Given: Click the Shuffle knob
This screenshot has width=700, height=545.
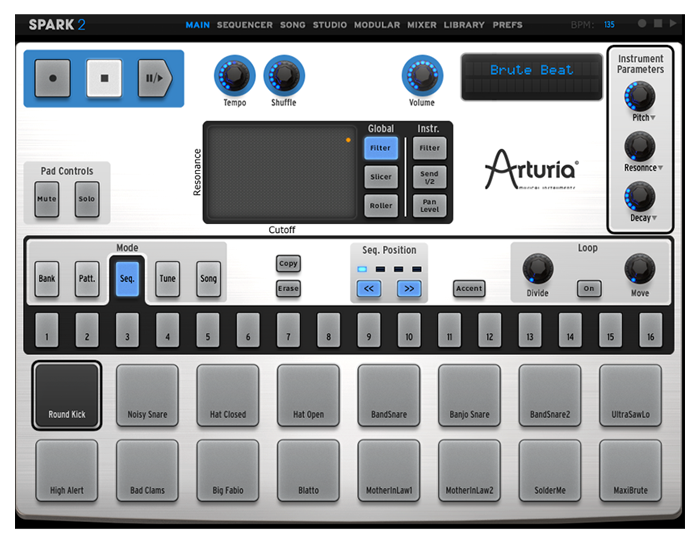Looking at the screenshot, I should point(284,75).
